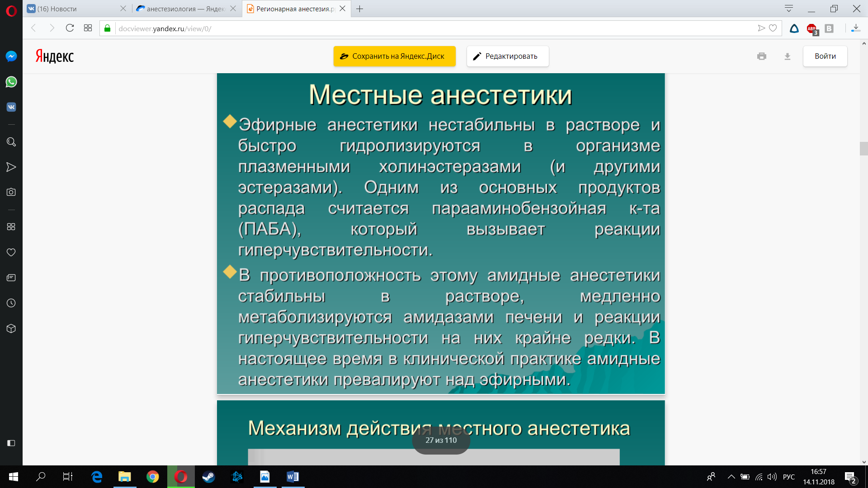Click the Механизм действия slide
Screen dimensions: 868x488
(441, 433)
